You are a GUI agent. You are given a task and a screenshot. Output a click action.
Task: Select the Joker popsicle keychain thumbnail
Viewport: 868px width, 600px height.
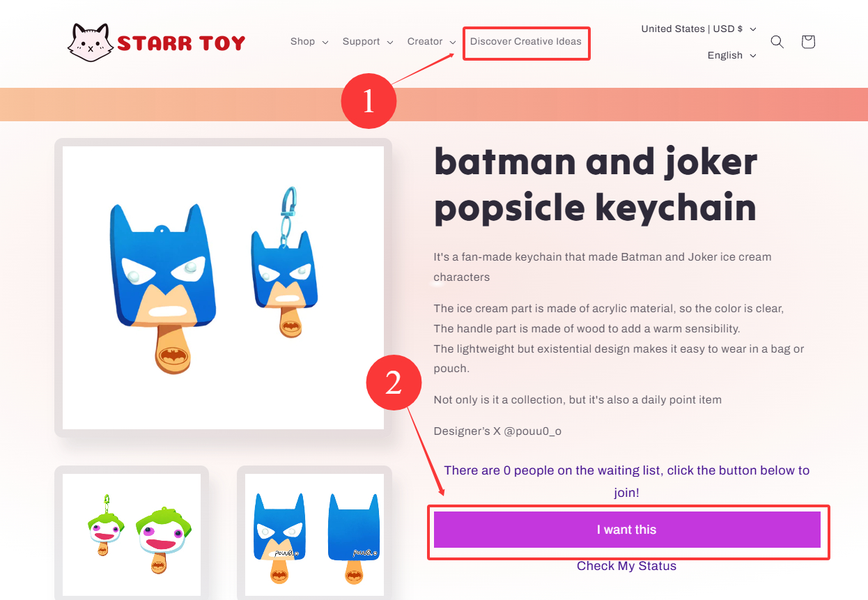[132, 534]
